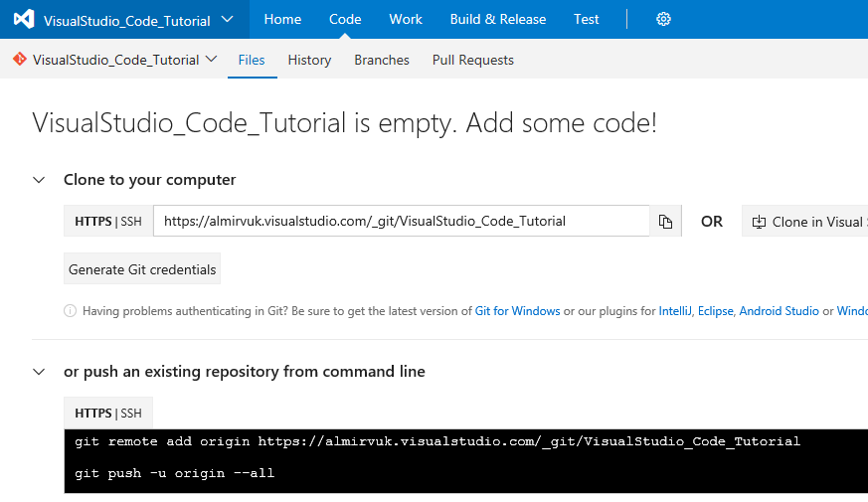Switch to the Pull Requests tab
The height and width of the screenshot is (502, 868).
pos(472,60)
